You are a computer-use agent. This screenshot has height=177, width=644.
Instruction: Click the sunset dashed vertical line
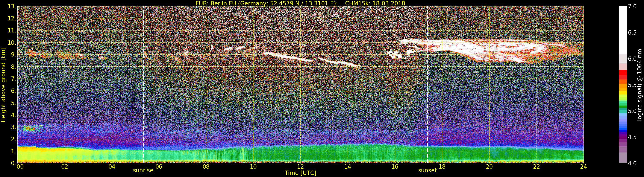(427, 85)
